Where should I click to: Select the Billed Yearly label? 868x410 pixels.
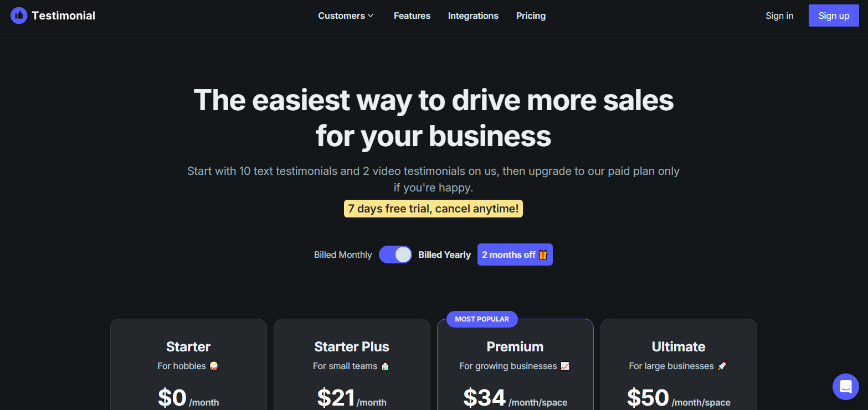(x=444, y=255)
